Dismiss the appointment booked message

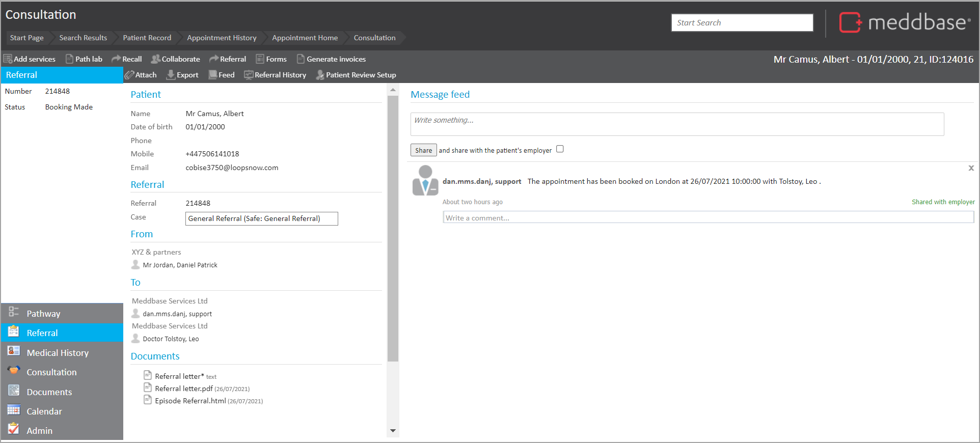[x=971, y=168]
